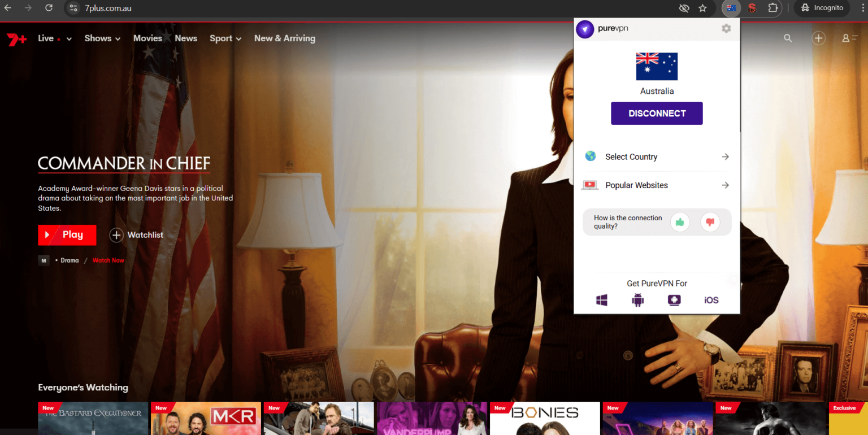Open the Bones show thumbnail

pos(545,419)
